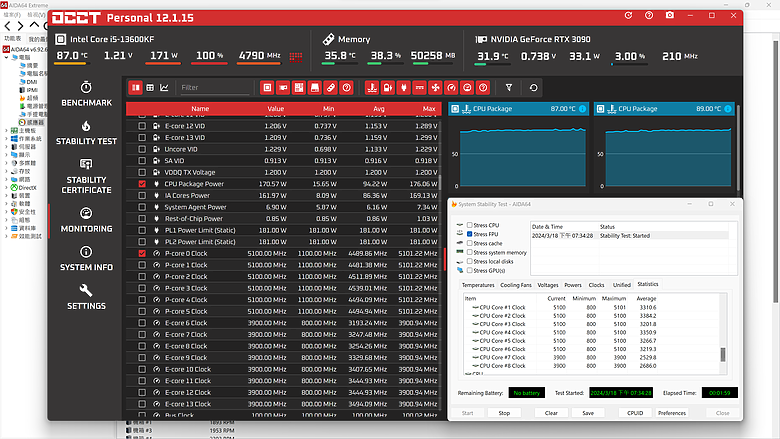
Task: Switch to the Temperatures tab
Action: tap(478, 285)
